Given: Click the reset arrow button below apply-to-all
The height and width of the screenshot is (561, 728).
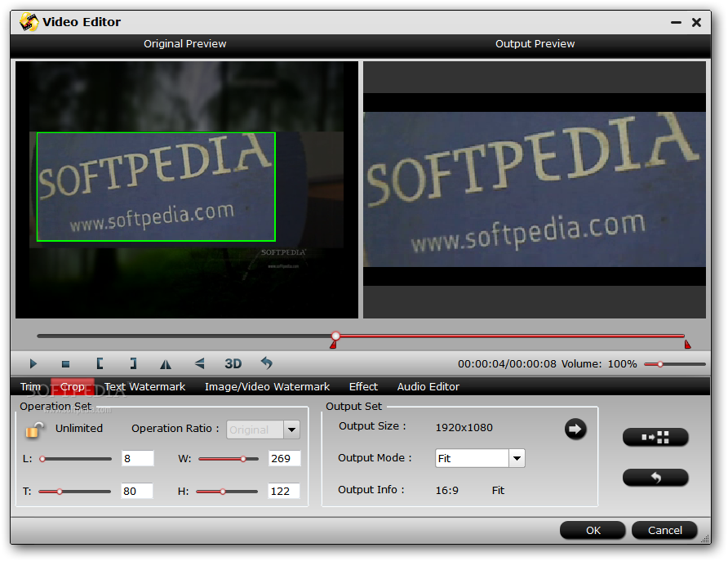Looking at the screenshot, I should [x=655, y=478].
